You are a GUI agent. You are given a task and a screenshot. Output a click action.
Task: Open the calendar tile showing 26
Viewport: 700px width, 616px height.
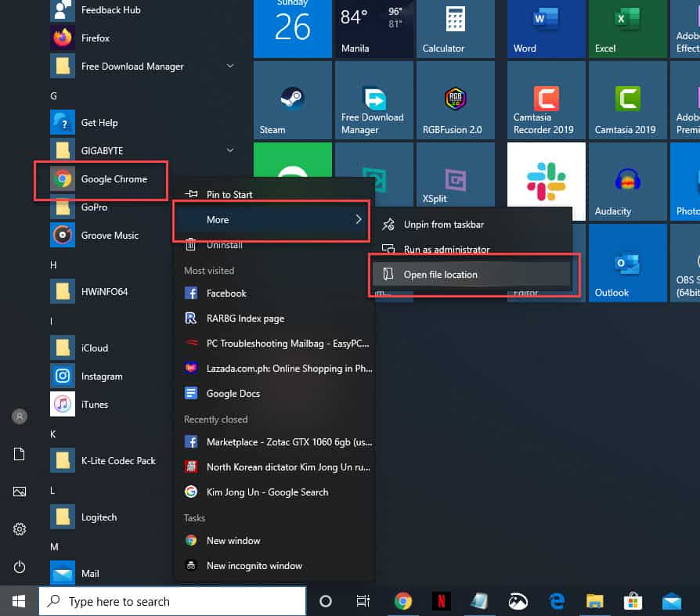coord(292,28)
